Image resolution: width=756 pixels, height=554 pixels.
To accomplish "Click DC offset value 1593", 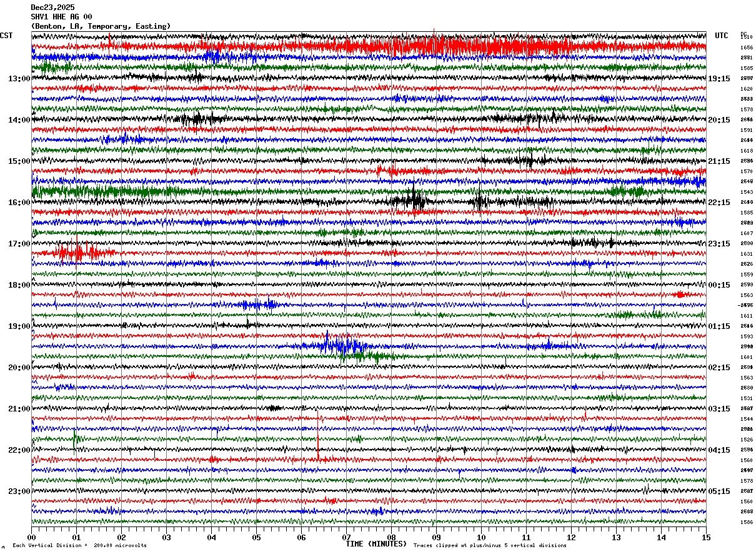I will pos(747,336).
